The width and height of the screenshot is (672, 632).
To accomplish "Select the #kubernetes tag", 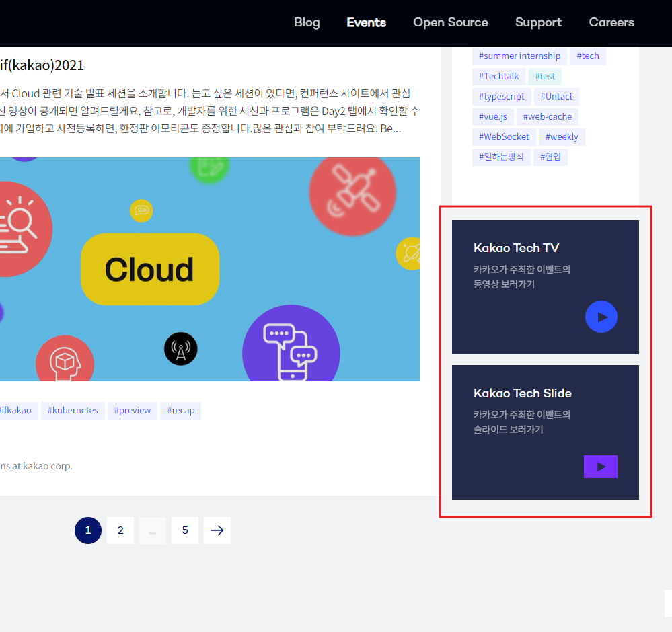I will pos(73,411).
